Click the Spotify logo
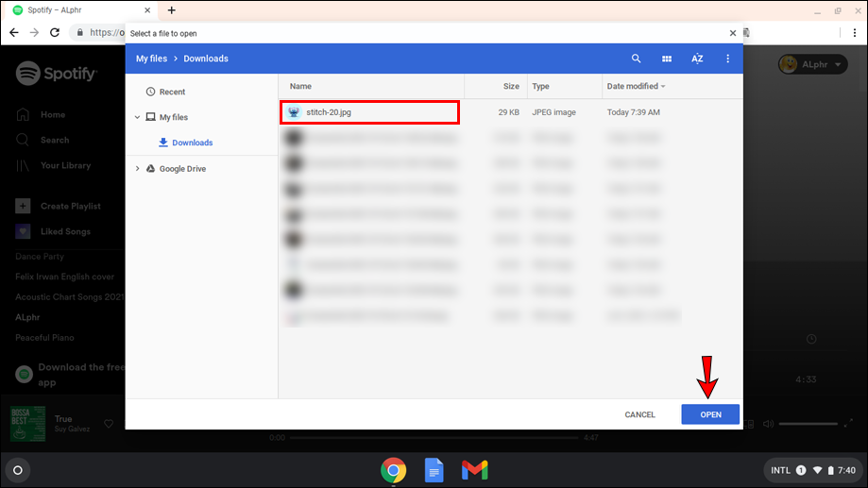The image size is (868, 488). point(57,73)
